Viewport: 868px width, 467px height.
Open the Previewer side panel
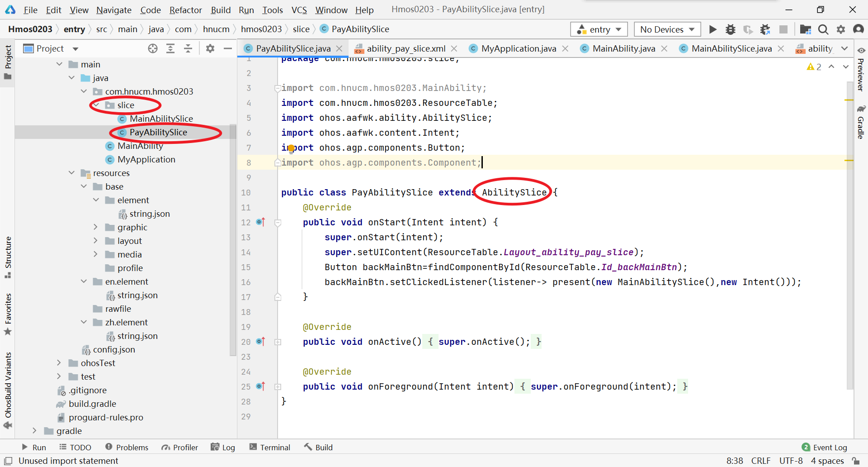[x=861, y=69]
